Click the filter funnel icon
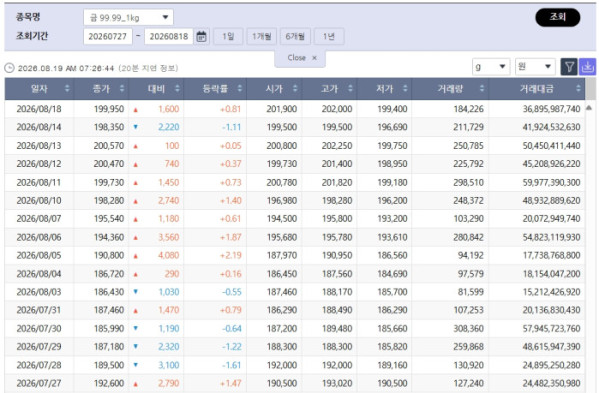This screenshot has width=599, height=393. click(x=569, y=67)
